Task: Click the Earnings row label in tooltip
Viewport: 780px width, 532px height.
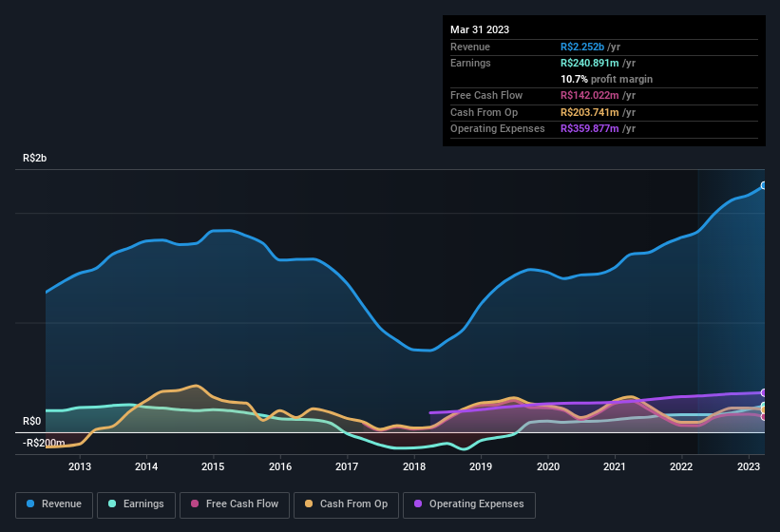Action: [470, 63]
